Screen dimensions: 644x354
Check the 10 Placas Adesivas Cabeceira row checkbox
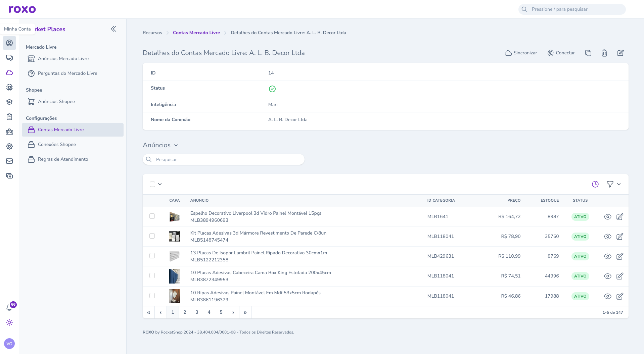pyautogui.click(x=152, y=275)
